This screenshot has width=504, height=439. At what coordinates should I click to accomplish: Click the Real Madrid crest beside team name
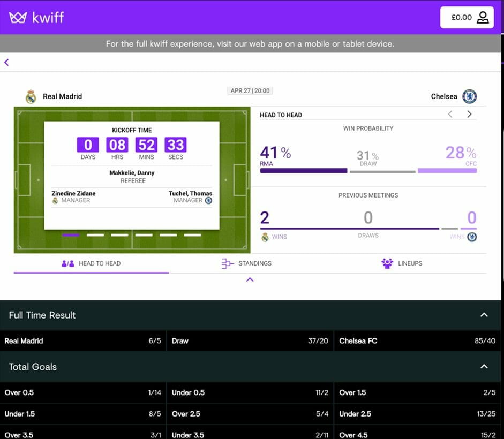point(31,96)
